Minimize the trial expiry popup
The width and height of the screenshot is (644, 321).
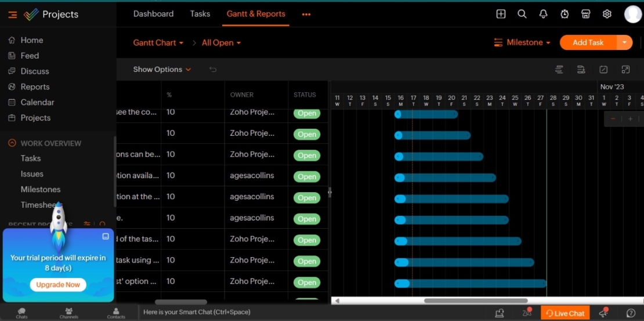[x=106, y=236]
